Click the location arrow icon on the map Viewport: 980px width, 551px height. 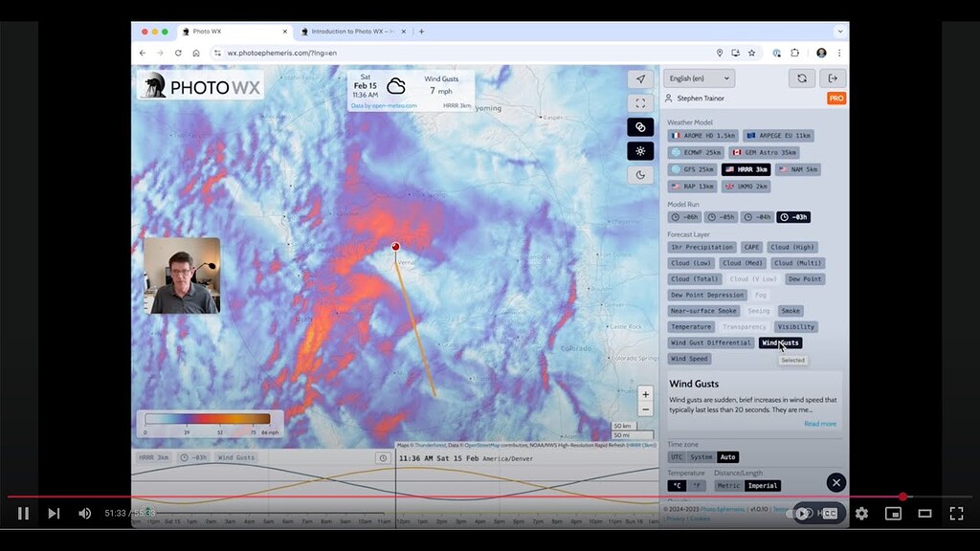(x=639, y=78)
